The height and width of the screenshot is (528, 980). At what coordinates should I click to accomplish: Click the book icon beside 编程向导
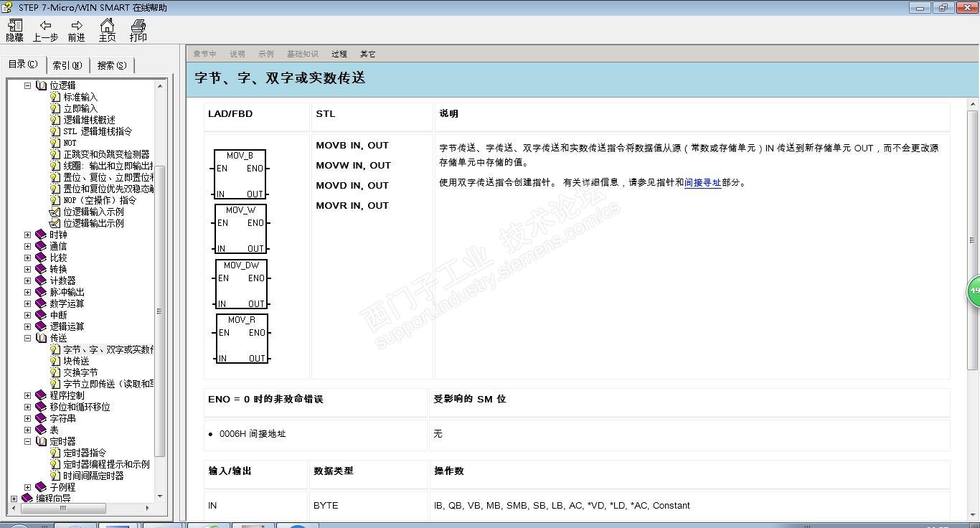tap(27, 499)
